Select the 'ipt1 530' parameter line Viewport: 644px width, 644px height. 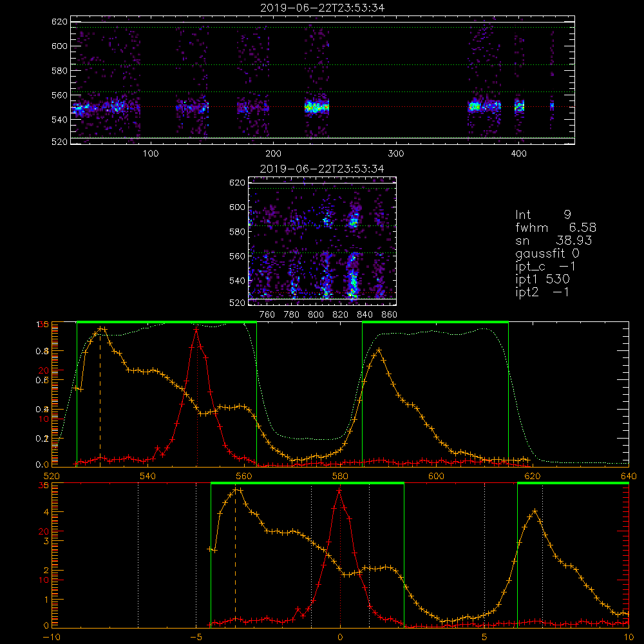coord(542,279)
